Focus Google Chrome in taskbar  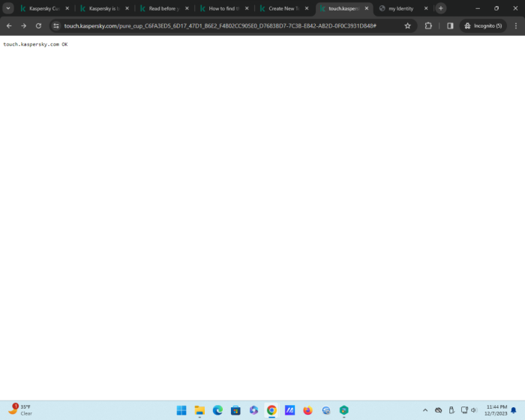click(x=271, y=410)
